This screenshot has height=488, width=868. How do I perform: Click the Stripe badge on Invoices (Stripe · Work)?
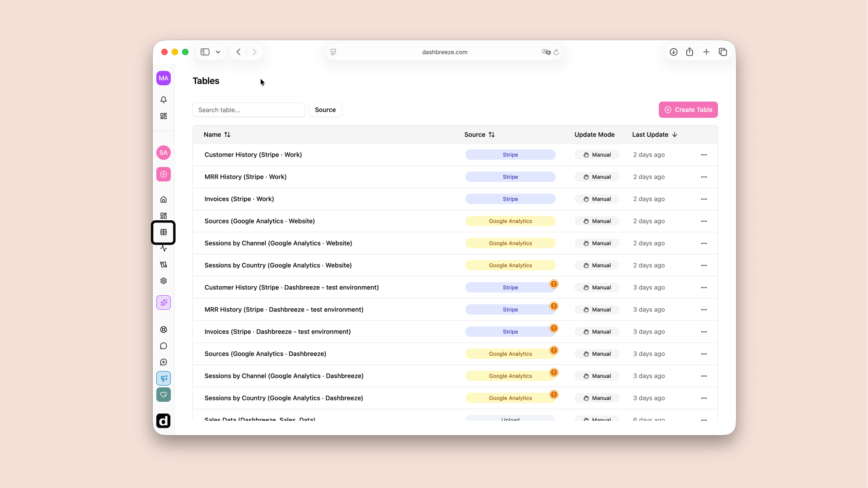tap(511, 199)
